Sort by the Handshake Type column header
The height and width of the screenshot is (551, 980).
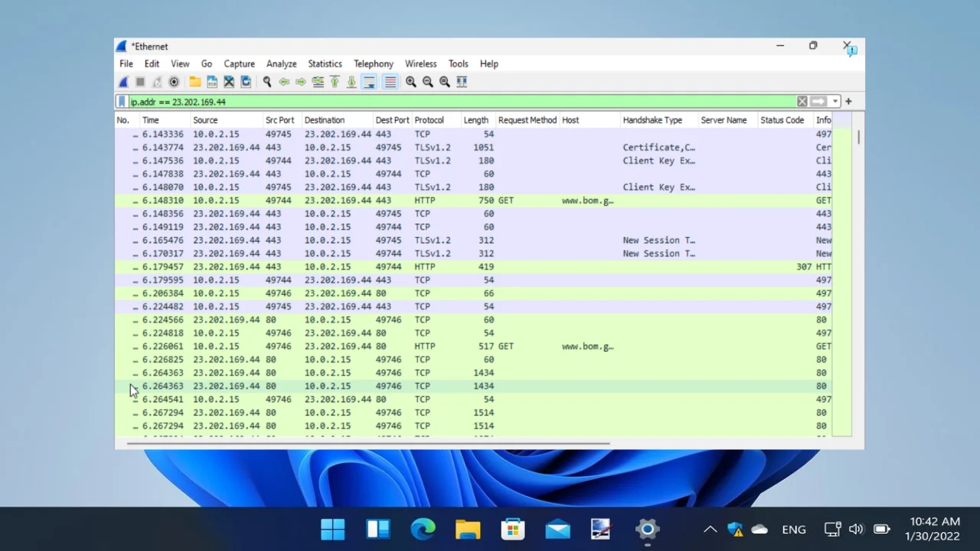[x=659, y=120]
